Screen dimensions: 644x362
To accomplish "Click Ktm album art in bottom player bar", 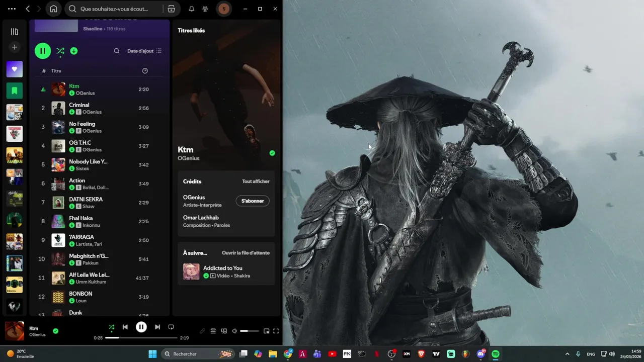I will pyautogui.click(x=15, y=331).
